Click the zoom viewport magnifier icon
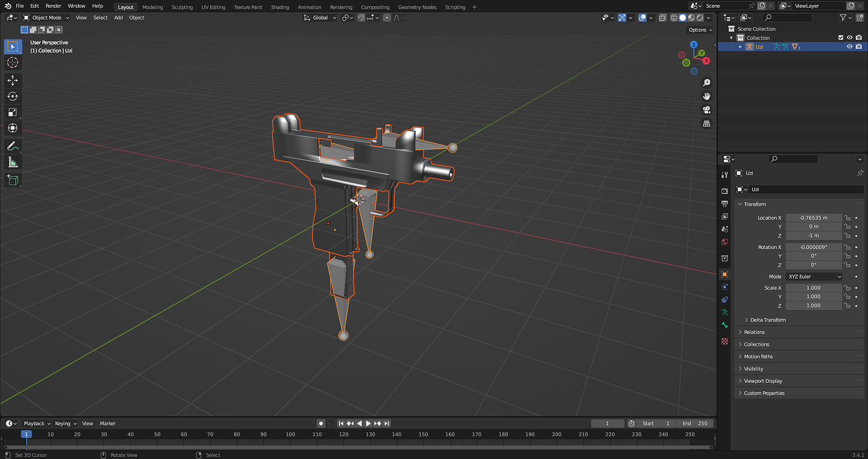Viewport: 868px width, 459px height. tap(706, 83)
